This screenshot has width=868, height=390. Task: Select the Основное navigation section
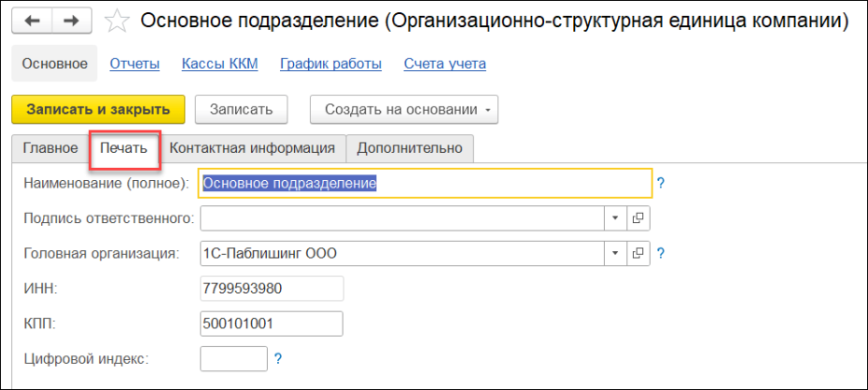(x=55, y=63)
